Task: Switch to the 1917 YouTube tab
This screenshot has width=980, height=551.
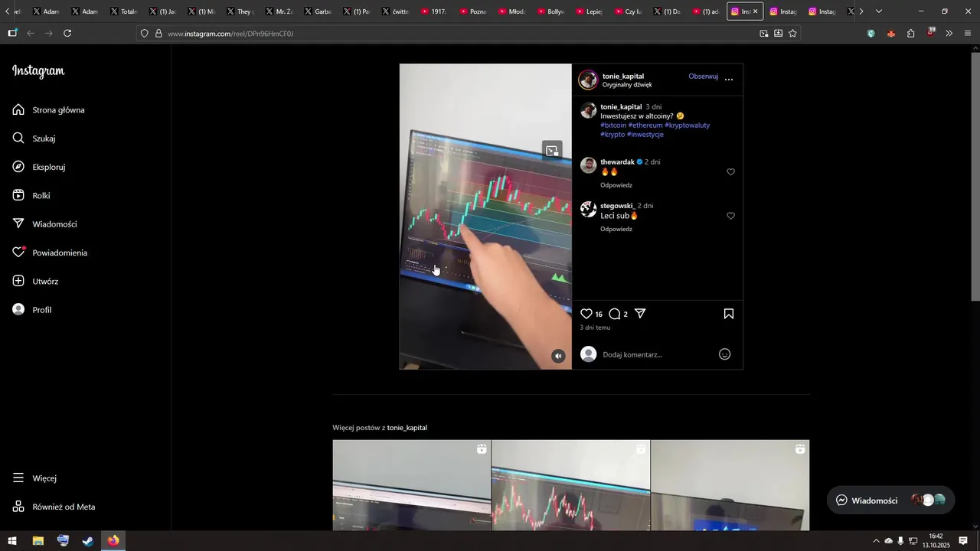Action: tap(435, 11)
